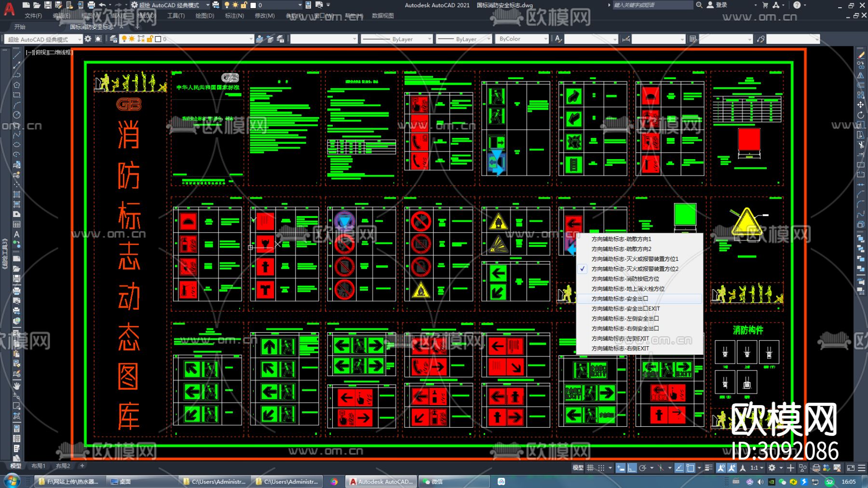Click the 模型 model space button in status bar
The width and height of the screenshot is (868, 488).
[x=578, y=468]
